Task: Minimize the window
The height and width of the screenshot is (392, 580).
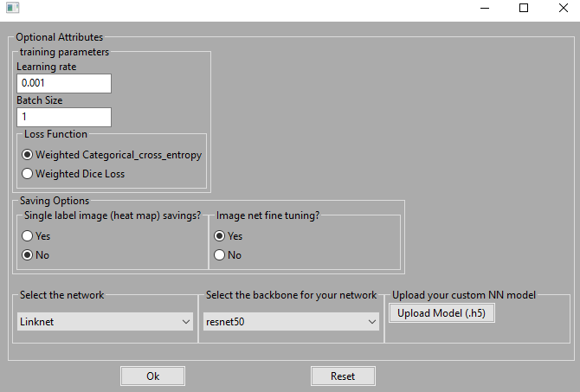Action: pyautogui.click(x=485, y=8)
